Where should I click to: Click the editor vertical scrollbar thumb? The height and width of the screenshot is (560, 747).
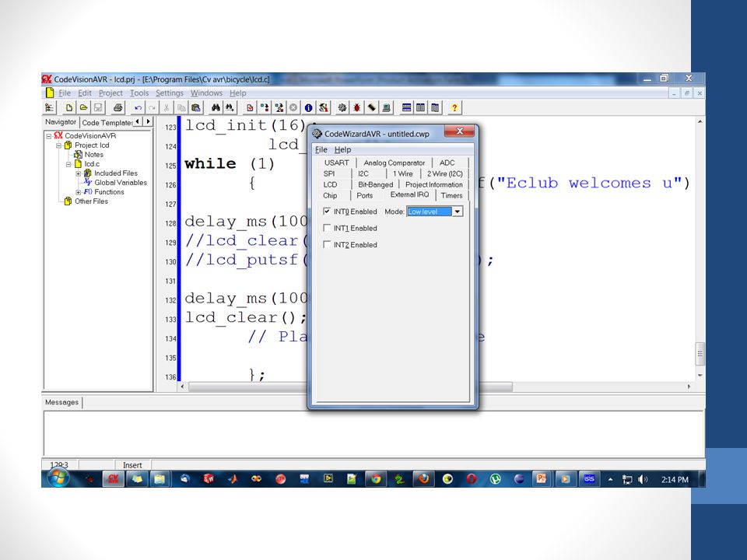point(700,354)
